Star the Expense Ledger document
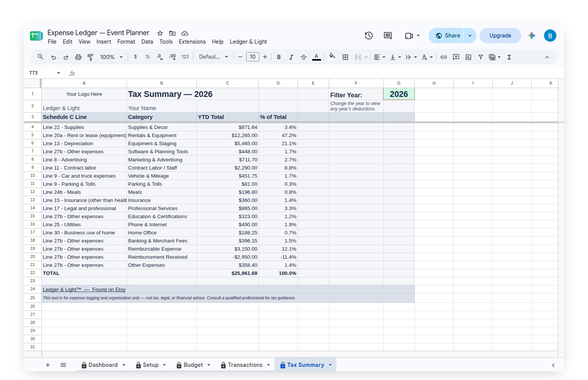588x380 pixels. pos(160,33)
